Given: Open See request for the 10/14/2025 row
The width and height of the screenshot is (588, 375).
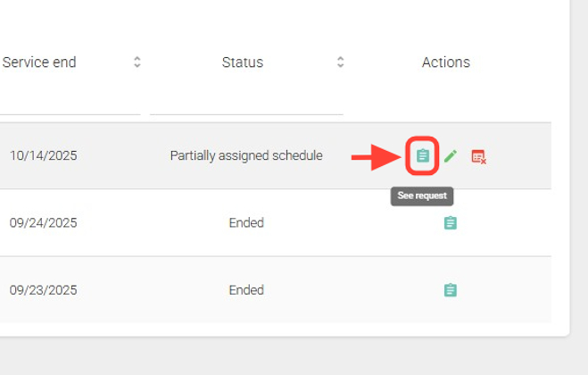Looking at the screenshot, I should pyautogui.click(x=423, y=156).
